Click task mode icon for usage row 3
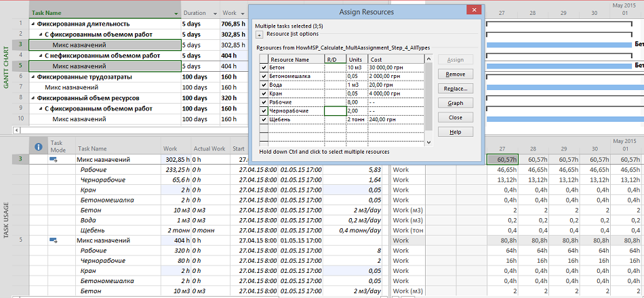644x298 pixels. (x=54, y=159)
